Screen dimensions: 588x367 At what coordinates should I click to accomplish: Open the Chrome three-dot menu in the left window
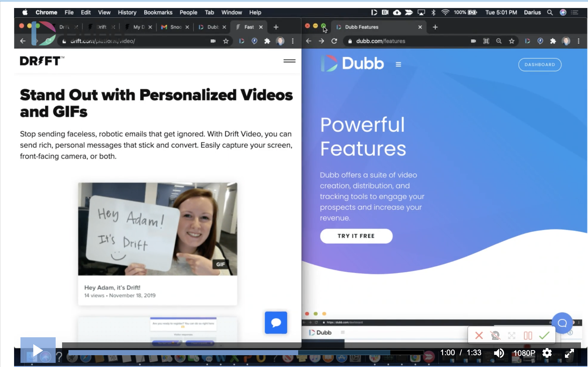(293, 41)
